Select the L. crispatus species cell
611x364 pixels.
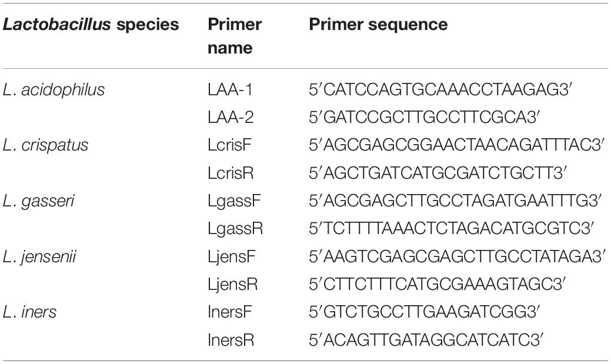tap(45, 145)
